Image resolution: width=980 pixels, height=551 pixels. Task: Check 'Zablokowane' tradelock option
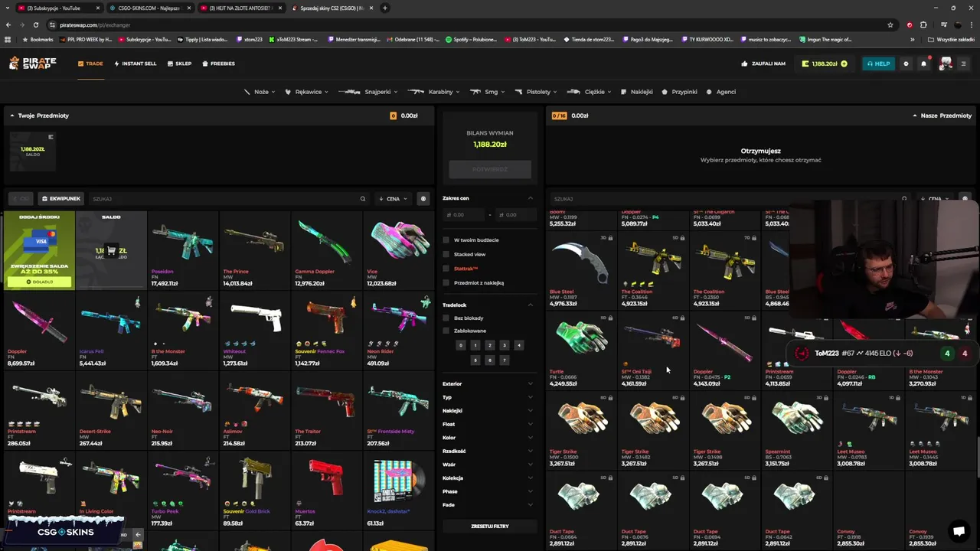[446, 331]
